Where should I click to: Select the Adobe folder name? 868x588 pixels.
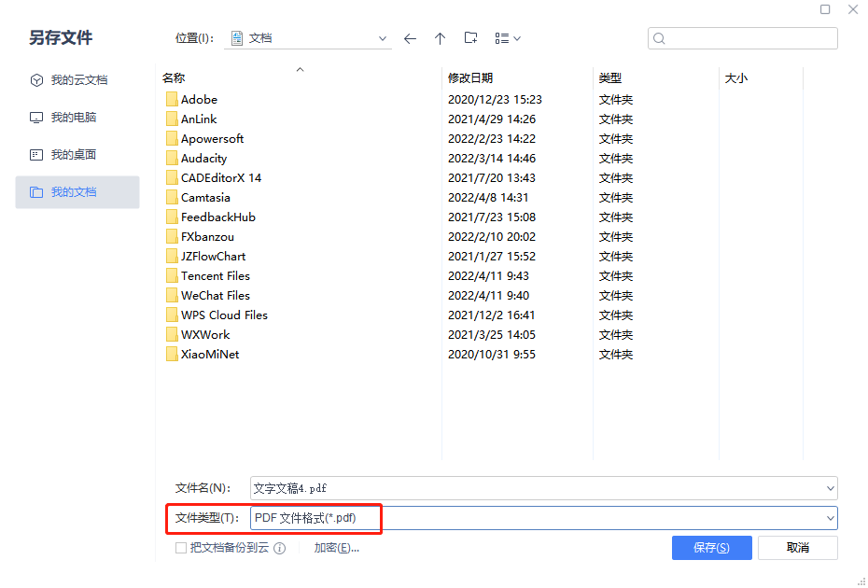click(199, 100)
